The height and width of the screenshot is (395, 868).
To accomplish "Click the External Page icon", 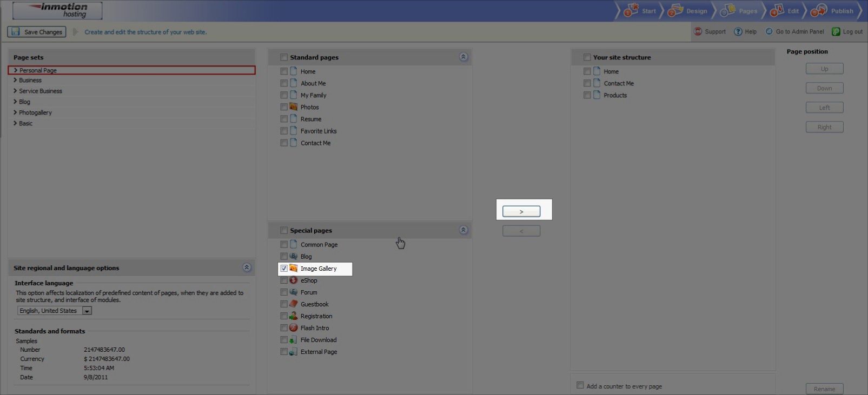I will (294, 351).
